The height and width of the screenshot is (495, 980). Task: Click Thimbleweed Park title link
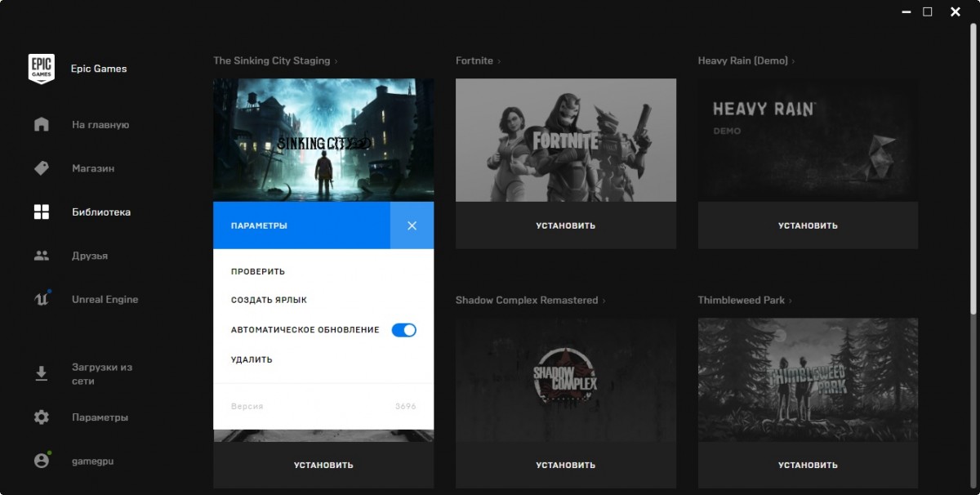pos(742,301)
